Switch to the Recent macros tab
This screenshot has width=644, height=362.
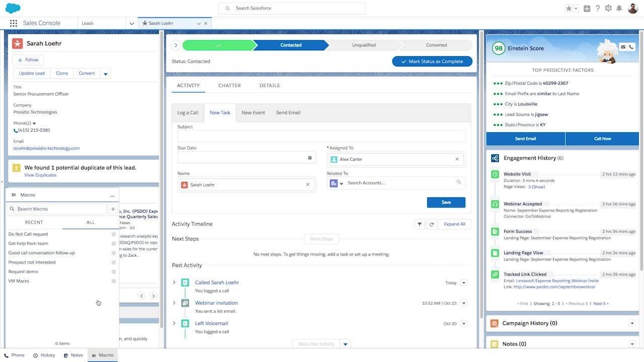pos(34,222)
